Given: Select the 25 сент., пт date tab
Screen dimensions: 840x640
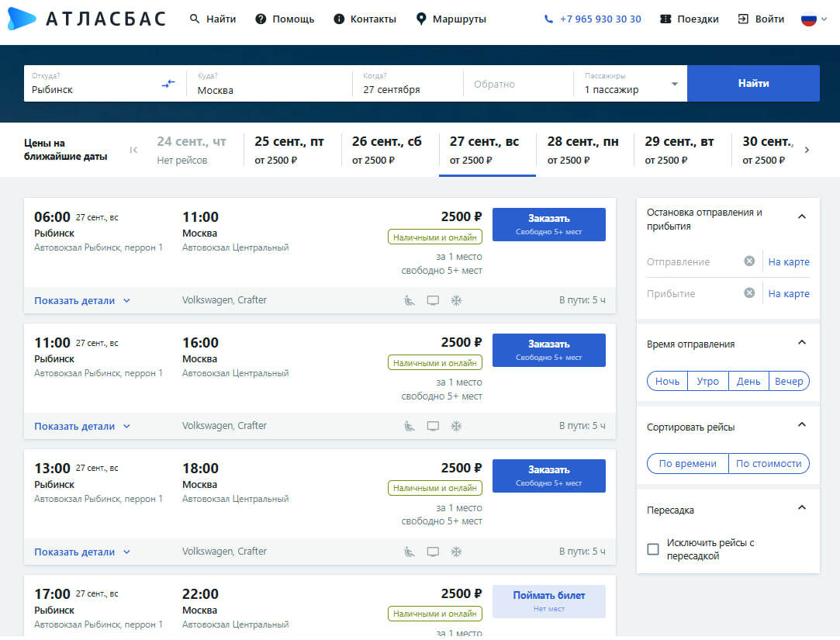Looking at the screenshot, I should pyautogui.click(x=292, y=150).
